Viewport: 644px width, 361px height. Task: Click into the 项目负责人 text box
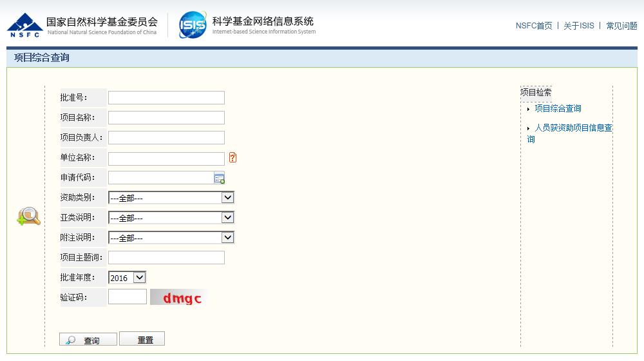pyautogui.click(x=166, y=138)
